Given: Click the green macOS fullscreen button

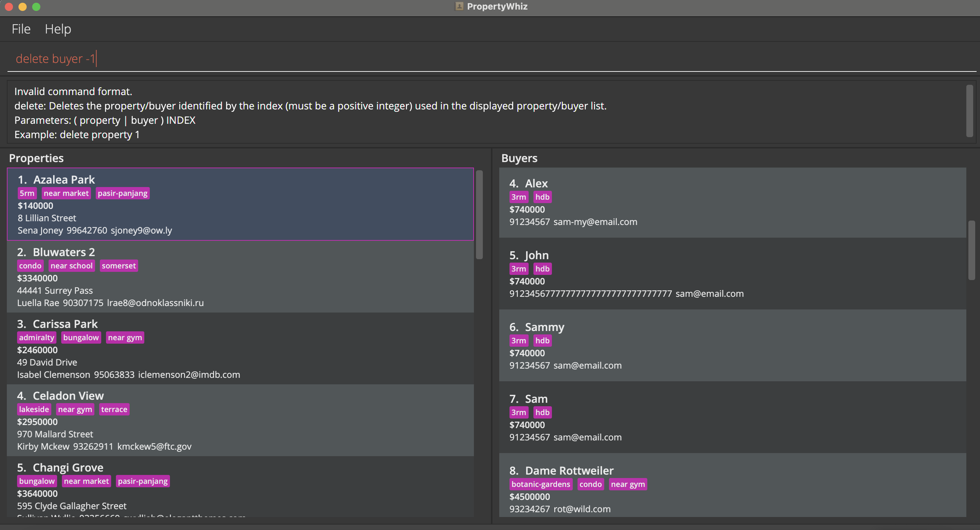Looking at the screenshot, I should point(36,6).
